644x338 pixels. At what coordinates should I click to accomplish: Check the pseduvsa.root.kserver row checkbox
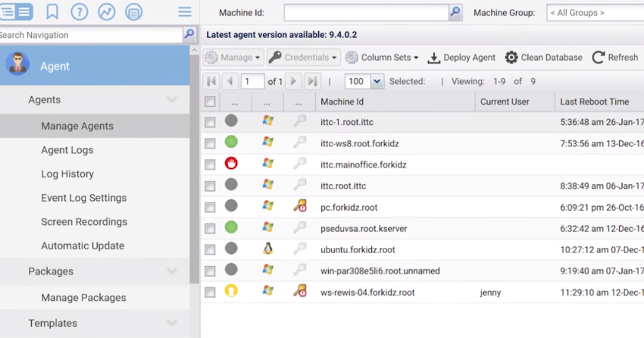click(210, 228)
